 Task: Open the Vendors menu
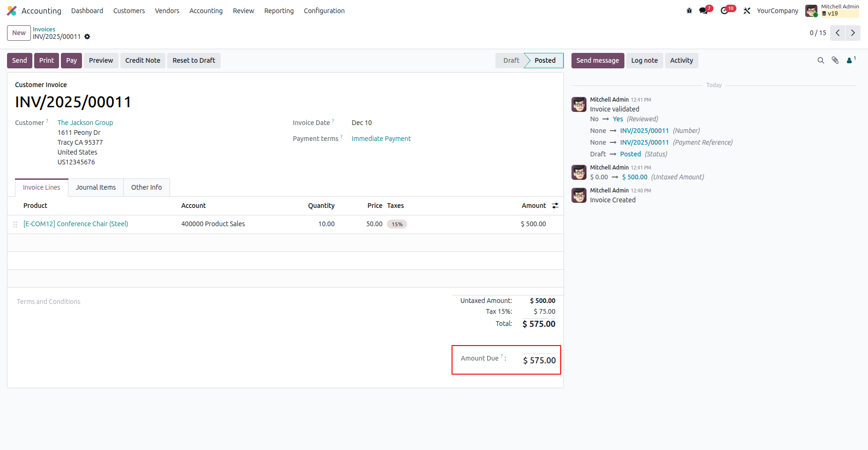pos(167,11)
